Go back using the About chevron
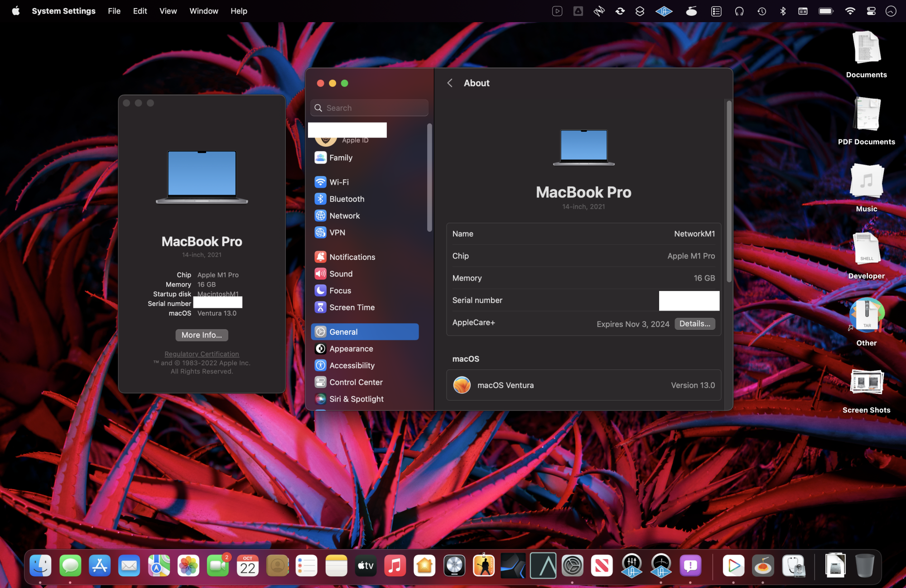 [450, 83]
